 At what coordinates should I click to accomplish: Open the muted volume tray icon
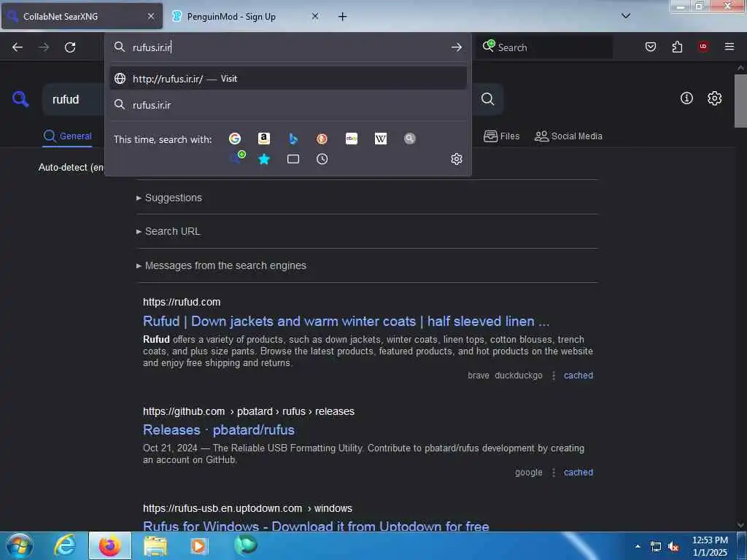[x=673, y=547]
